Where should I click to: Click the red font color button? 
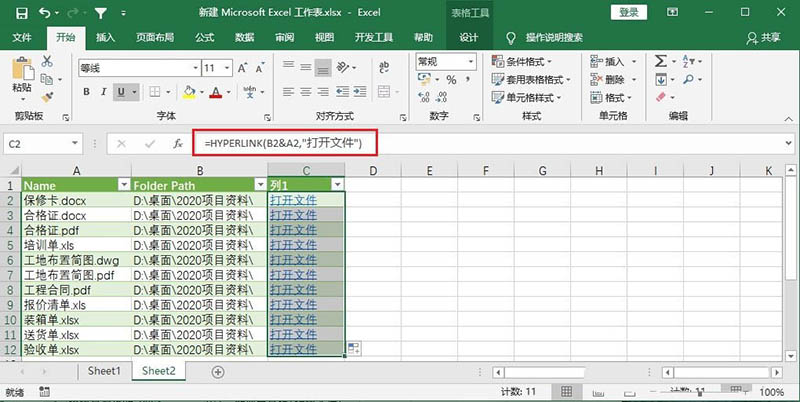(x=214, y=92)
